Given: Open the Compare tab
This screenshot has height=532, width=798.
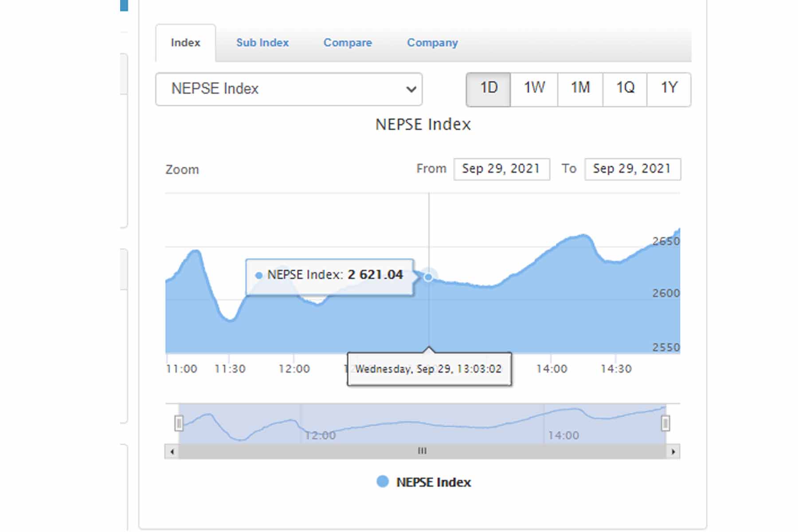Looking at the screenshot, I should pyautogui.click(x=348, y=43).
